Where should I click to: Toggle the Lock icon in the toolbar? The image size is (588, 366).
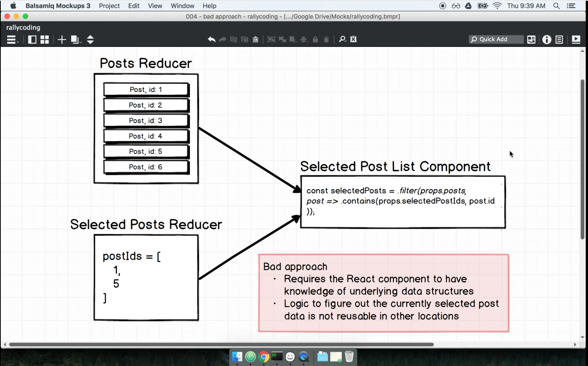[315, 39]
